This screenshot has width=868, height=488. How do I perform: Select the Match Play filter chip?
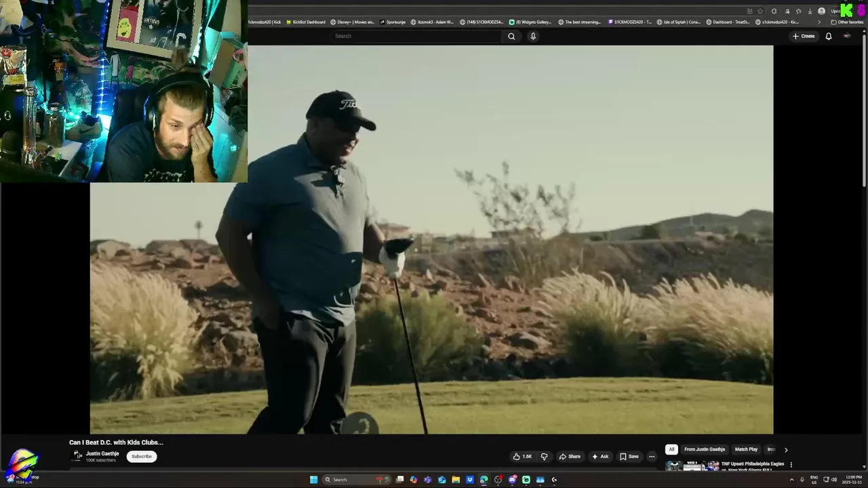point(746,449)
